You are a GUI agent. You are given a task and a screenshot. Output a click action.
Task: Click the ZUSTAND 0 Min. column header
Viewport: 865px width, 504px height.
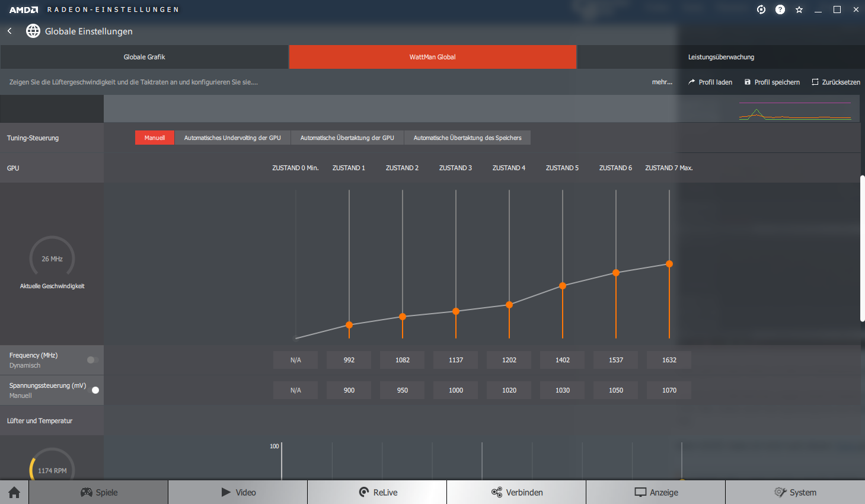pos(295,168)
